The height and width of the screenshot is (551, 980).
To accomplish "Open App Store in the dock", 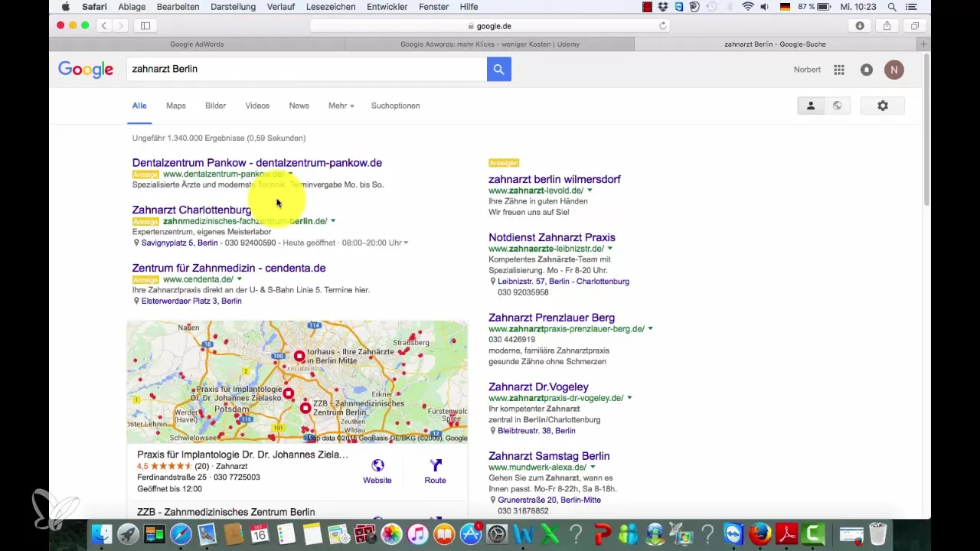I will coord(470,534).
